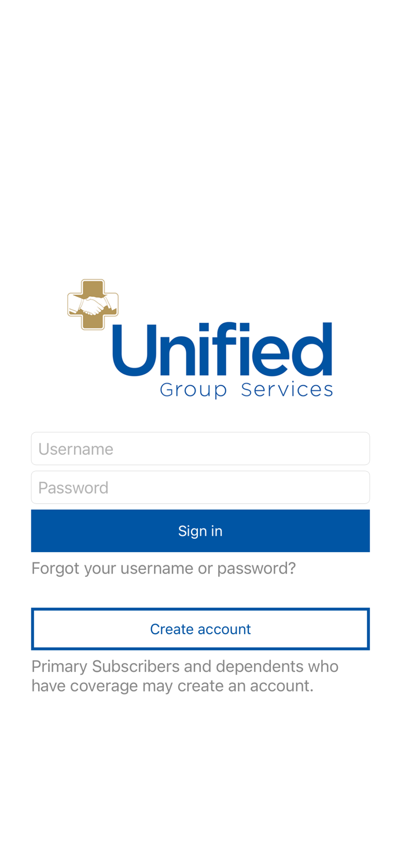Click the Username input field
401x868 pixels.
(x=200, y=448)
